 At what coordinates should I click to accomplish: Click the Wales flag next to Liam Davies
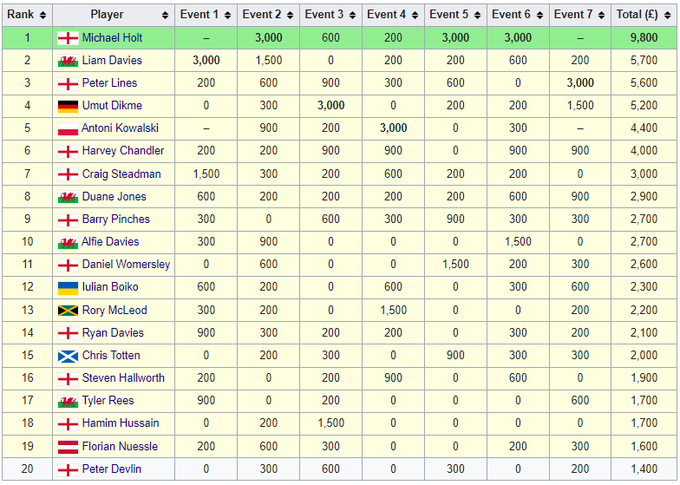tap(67, 61)
